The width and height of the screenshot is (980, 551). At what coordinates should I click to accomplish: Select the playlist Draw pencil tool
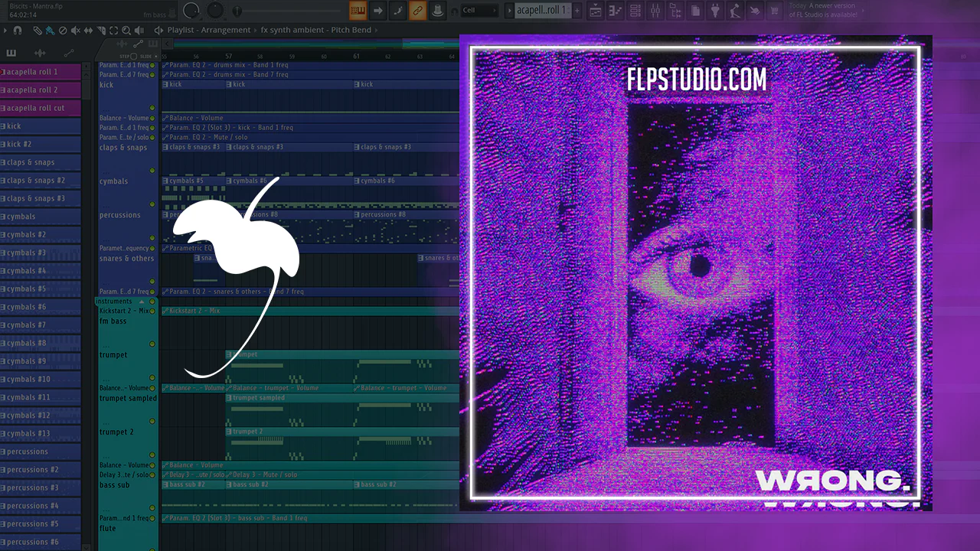pos(37,31)
